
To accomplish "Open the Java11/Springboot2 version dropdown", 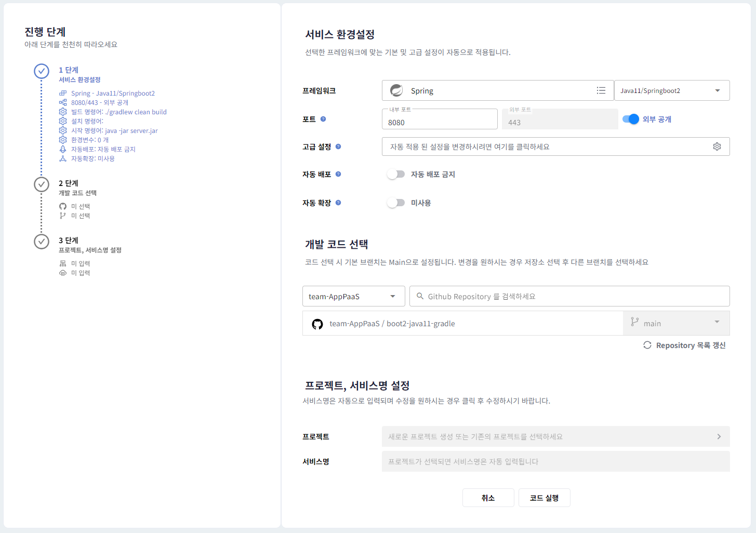I will pos(671,90).
